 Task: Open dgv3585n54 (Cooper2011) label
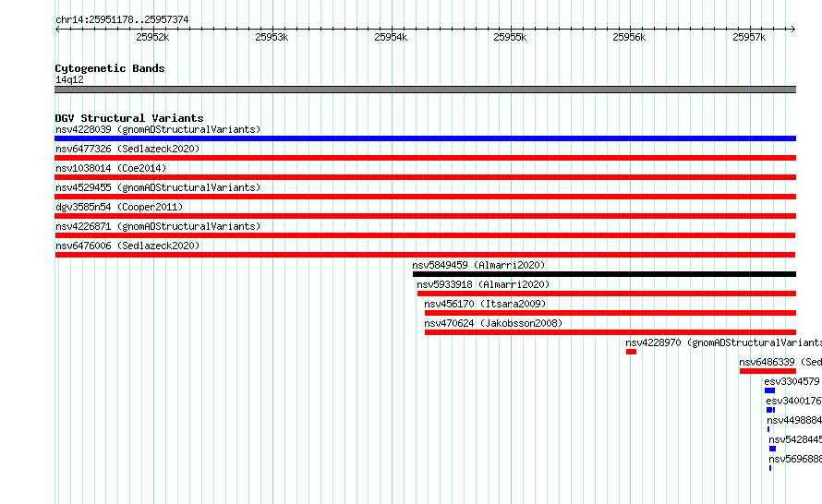pos(119,207)
